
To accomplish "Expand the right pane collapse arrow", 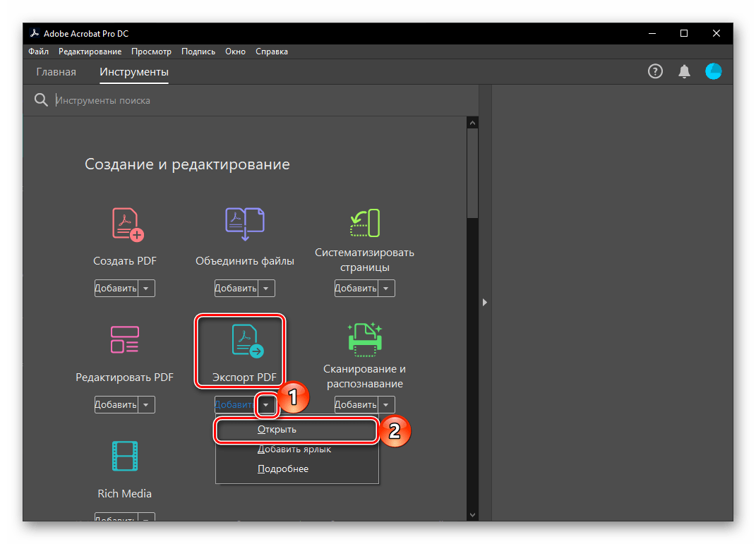I will (484, 303).
